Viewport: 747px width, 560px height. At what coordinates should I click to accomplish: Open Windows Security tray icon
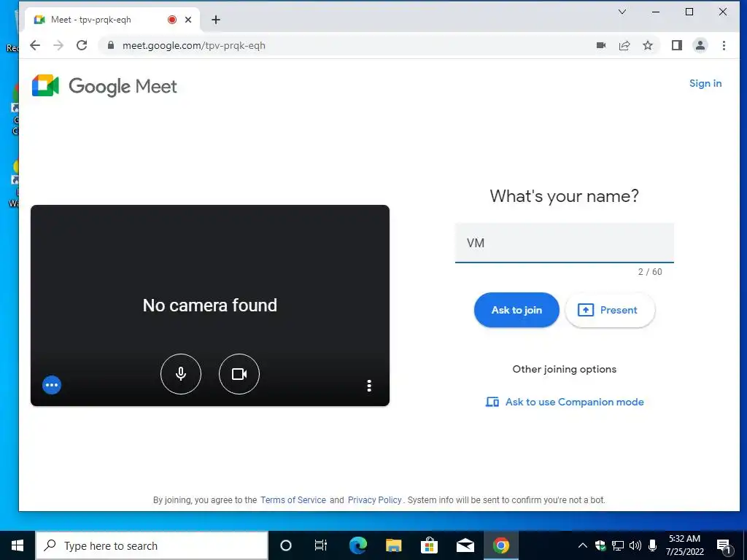click(x=600, y=545)
